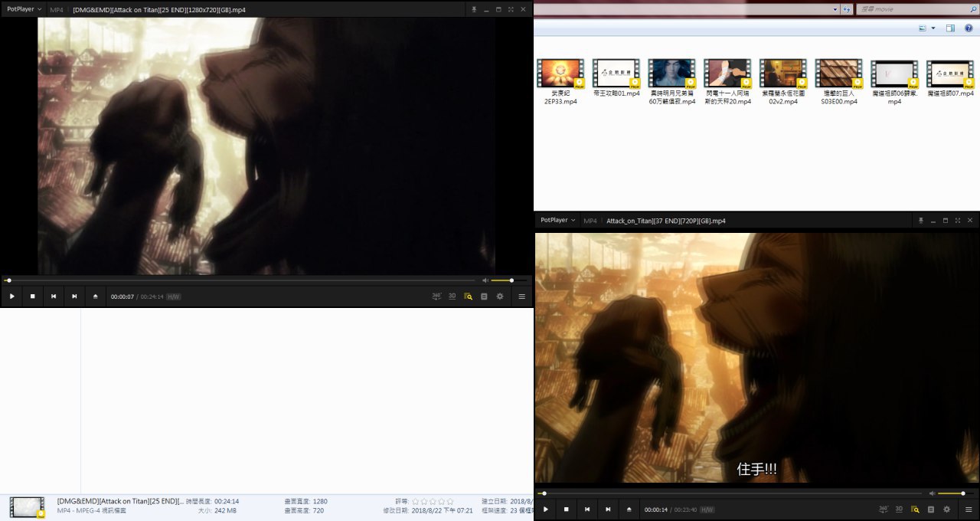Screen dimensions: 980x521
Task: Toggle 3D mode in 37 END player
Action: [x=899, y=509]
